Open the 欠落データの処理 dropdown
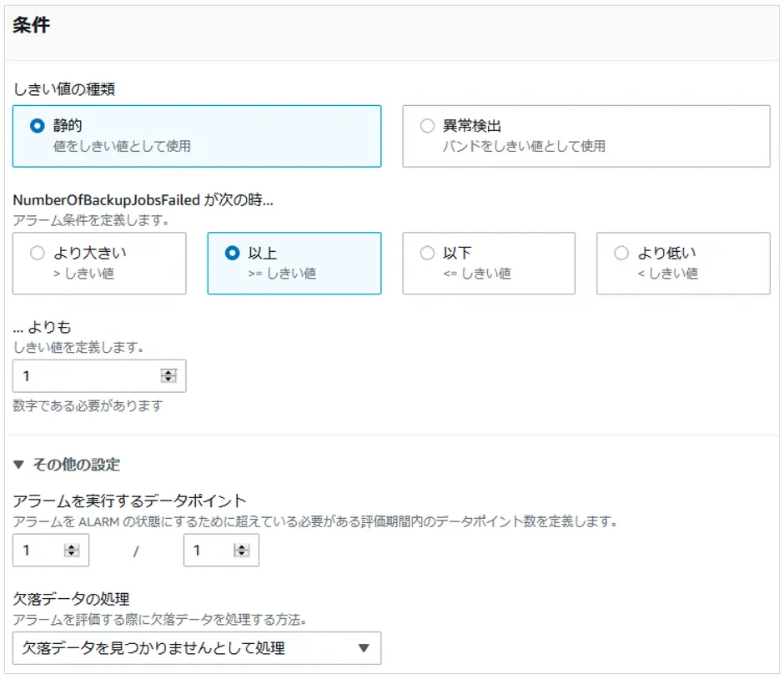 click(197, 648)
